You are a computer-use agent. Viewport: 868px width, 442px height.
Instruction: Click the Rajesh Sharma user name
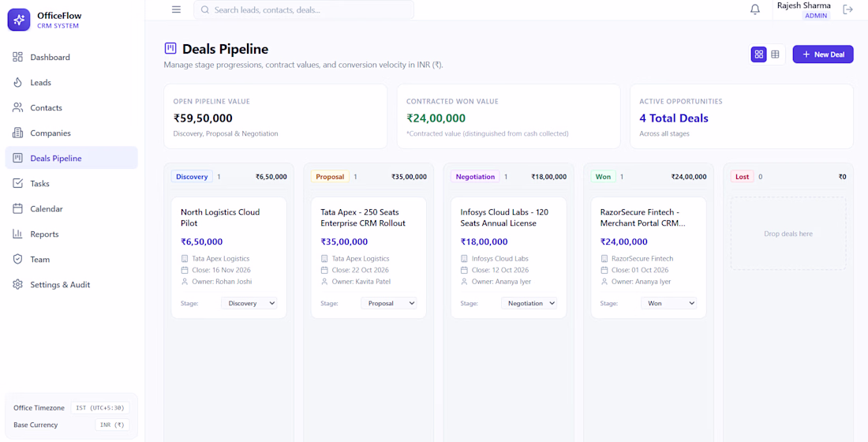pos(804,6)
